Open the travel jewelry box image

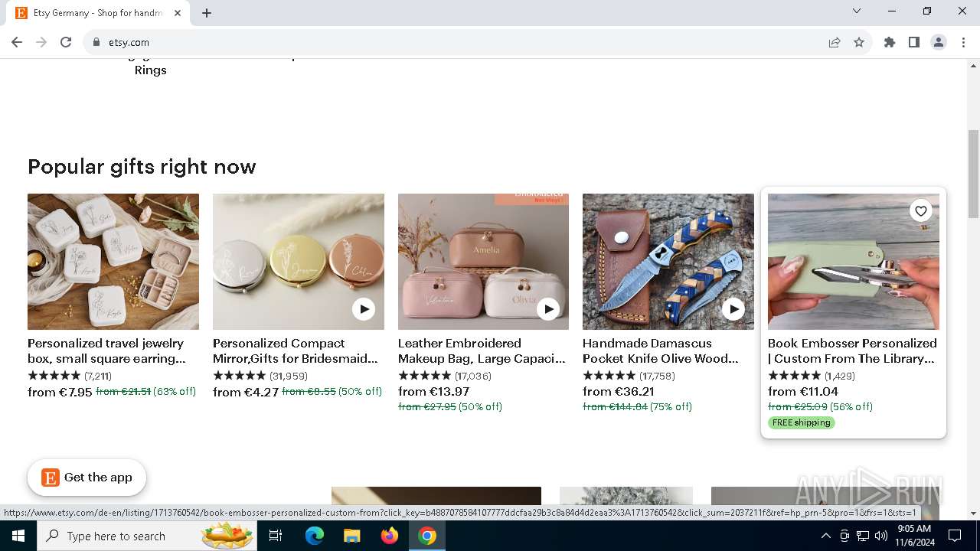click(113, 262)
